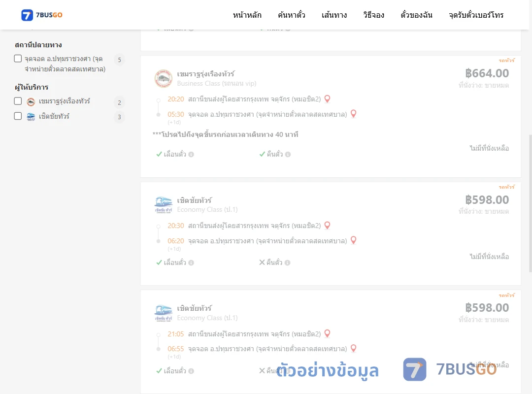Click Economy Class (ป.1) on 20:30 trip
This screenshot has width=532, height=394.
click(x=207, y=210)
